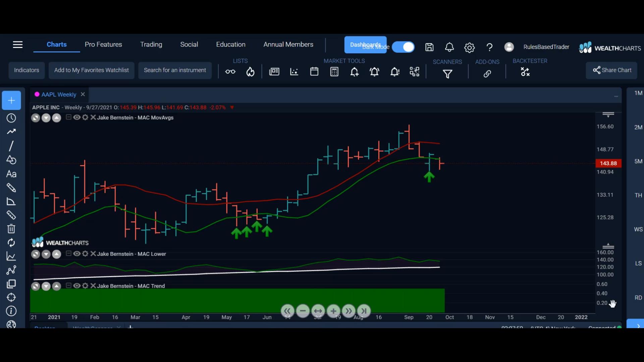The height and width of the screenshot is (362, 644).
Task: Open the Scanners filter funnel icon
Action: coord(447,74)
